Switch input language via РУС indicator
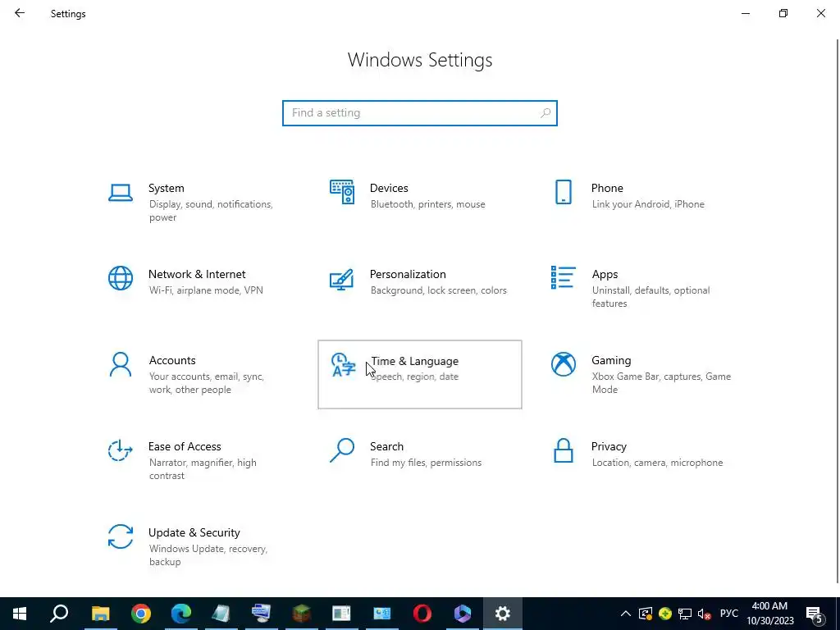Image resolution: width=840 pixels, height=630 pixels. (729, 614)
